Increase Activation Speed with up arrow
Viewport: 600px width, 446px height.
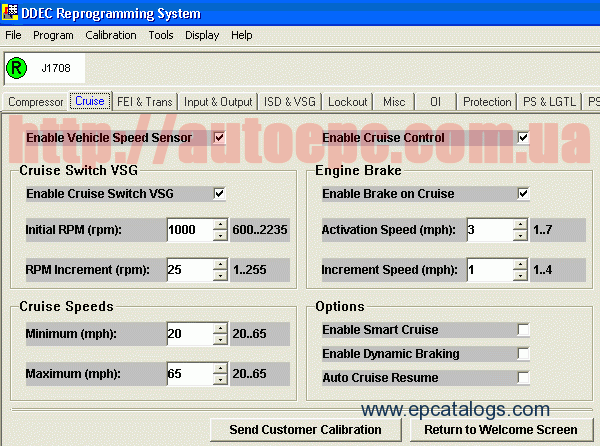[520, 225]
